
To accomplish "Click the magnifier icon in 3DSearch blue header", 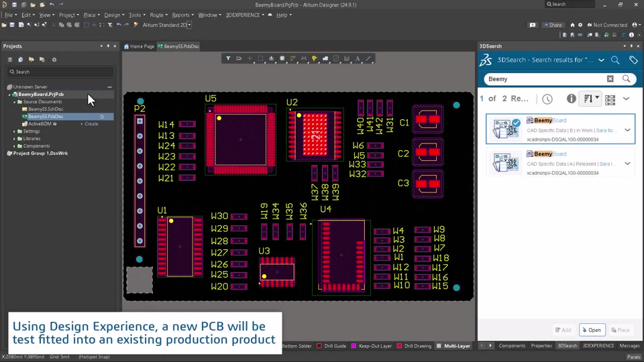I will (615, 60).
